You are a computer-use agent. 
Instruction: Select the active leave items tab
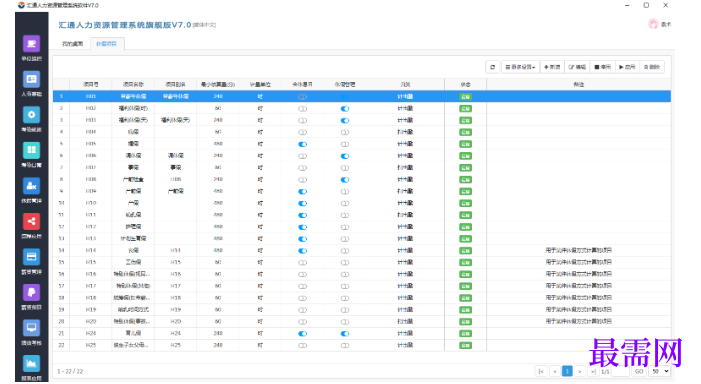pyautogui.click(x=106, y=44)
